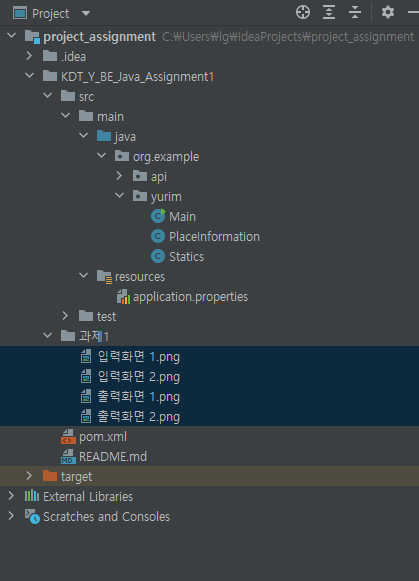This screenshot has height=581, width=419.
Task: Collapse the main folder
Action: point(66,116)
